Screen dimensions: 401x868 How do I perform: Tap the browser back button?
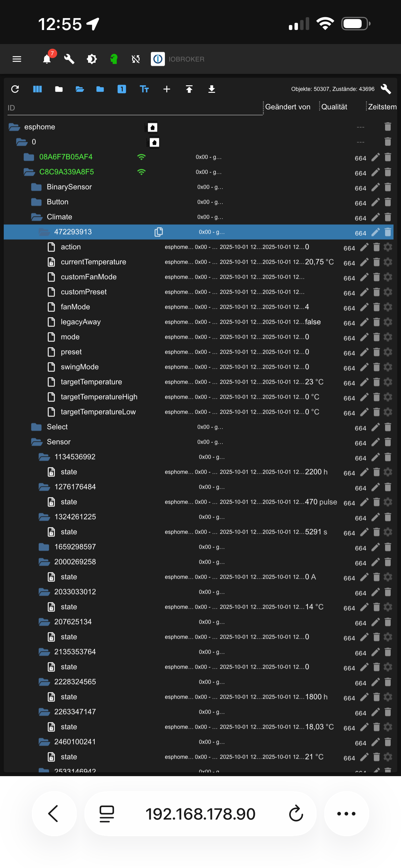coord(54,813)
